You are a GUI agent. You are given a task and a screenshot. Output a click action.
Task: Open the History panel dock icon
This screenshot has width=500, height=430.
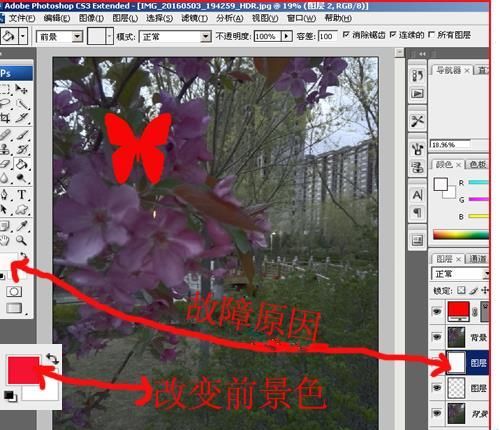[417, 76]
